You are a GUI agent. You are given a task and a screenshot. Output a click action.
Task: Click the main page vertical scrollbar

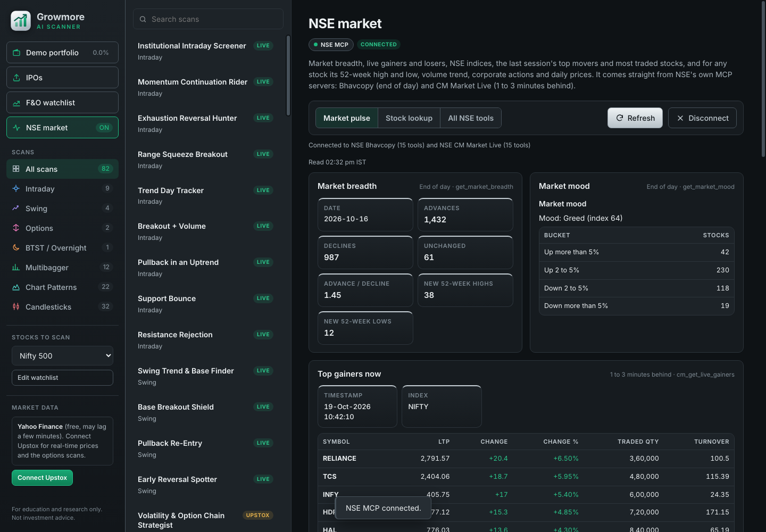pos(763,80)
